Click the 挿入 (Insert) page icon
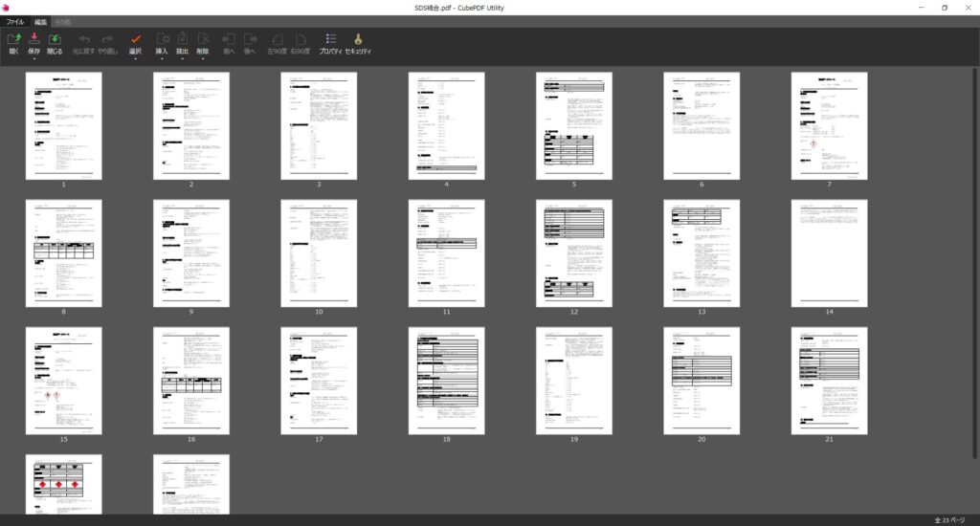The image size is (980, 526). click(x=162, y=40)
